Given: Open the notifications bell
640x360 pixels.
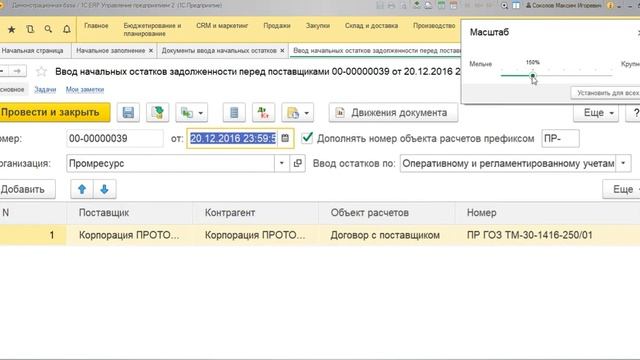Looking at the screenshot, I should [67, 29].
